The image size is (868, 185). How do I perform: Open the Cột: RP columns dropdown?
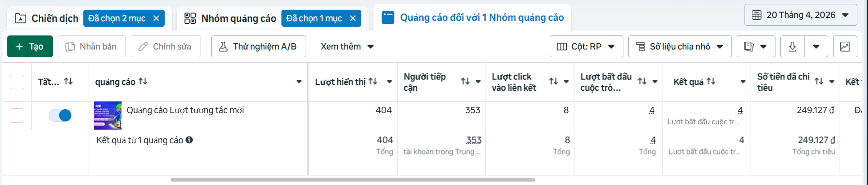[586, 47]
